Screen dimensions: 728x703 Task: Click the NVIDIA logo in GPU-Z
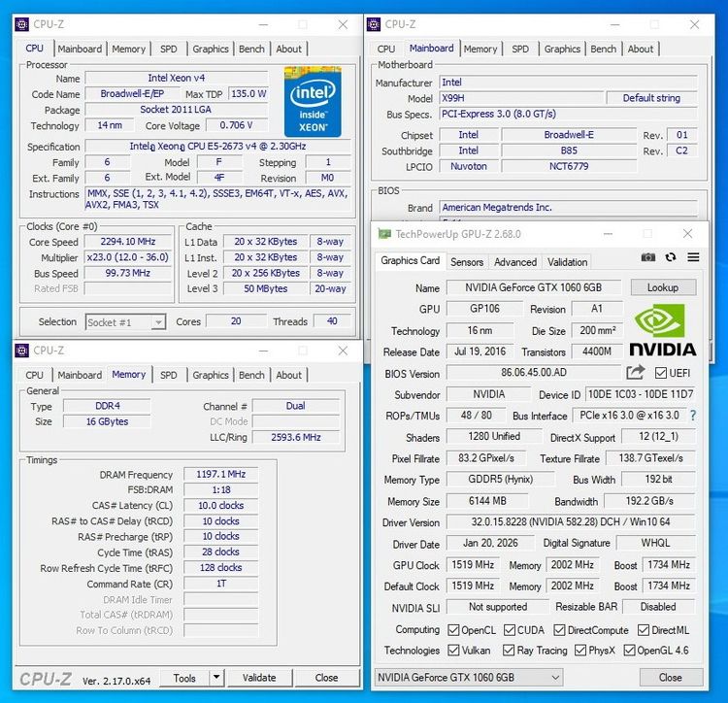[x=663, y=330]
